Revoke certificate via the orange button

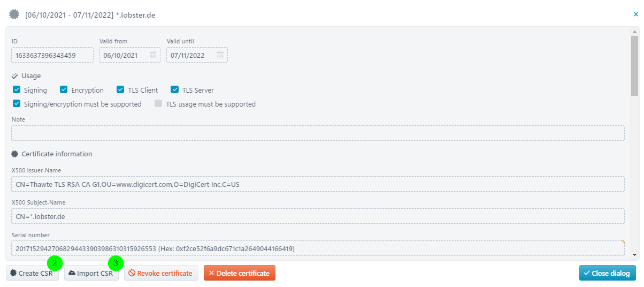161,273
